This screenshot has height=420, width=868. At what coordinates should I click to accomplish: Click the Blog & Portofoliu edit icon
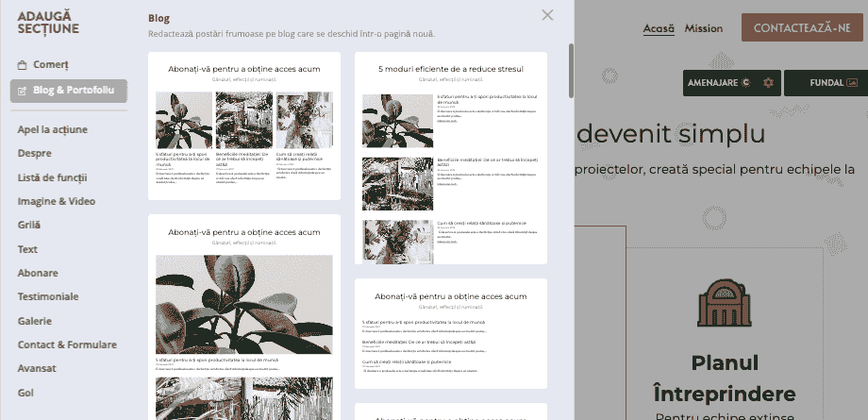point(23,91)
